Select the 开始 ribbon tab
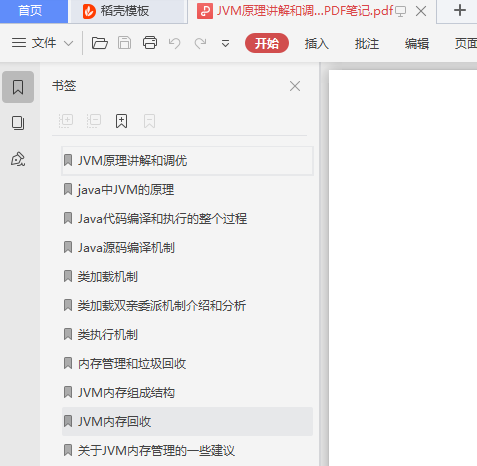This screenshot has width=477, height=466. coord(267,43)
